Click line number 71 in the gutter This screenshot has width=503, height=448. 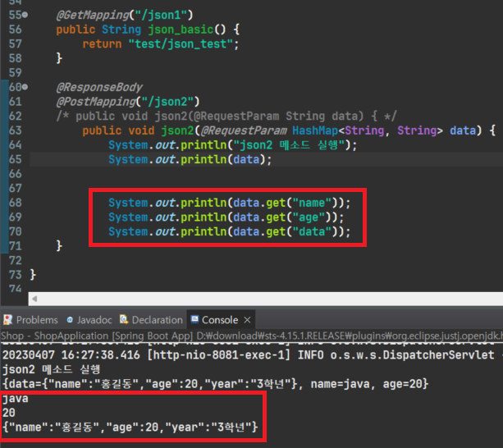(x=15, y=246)
